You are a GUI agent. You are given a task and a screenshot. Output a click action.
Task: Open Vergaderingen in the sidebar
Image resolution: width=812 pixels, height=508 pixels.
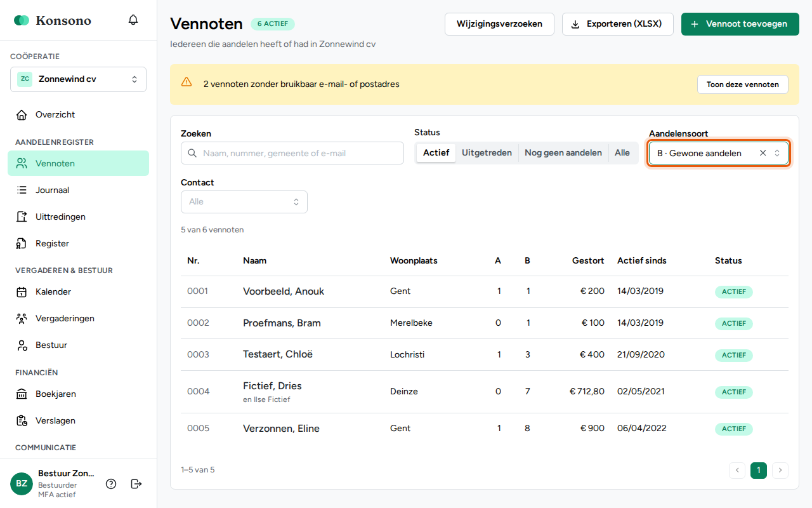(78, 318)
